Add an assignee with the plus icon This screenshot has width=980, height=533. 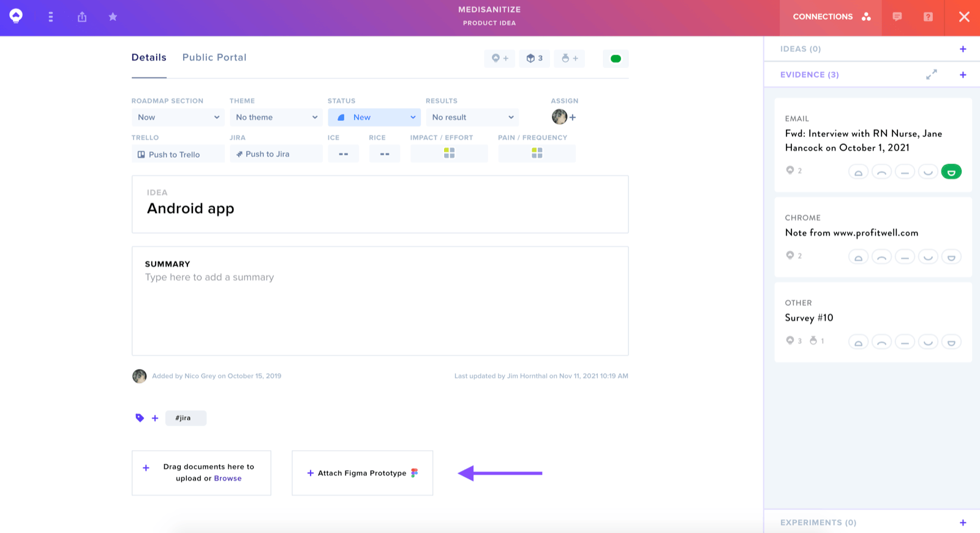(x=573, y=117)
